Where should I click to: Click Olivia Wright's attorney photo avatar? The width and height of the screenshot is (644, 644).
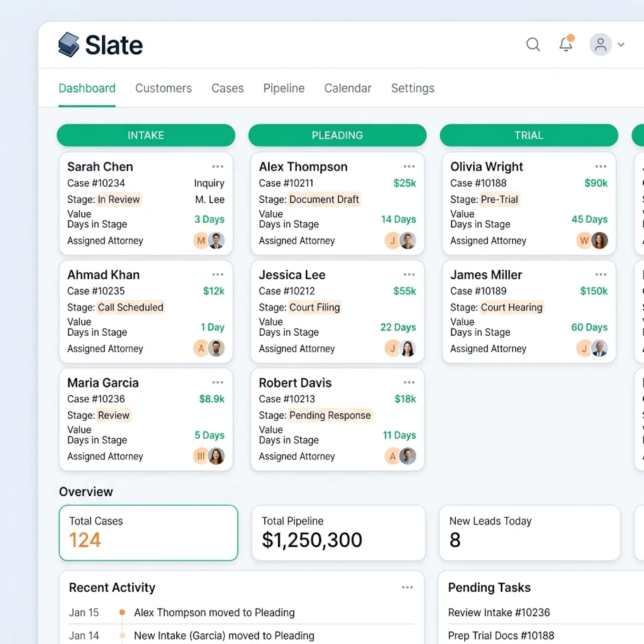(599, 241)
